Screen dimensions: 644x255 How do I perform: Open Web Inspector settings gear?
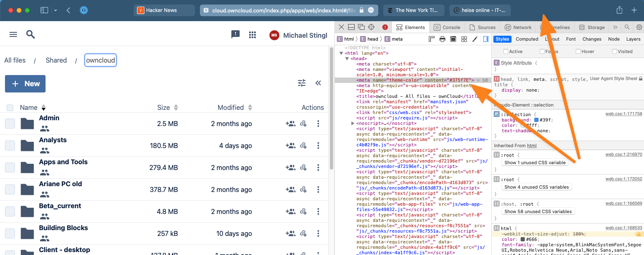point(639,27)
